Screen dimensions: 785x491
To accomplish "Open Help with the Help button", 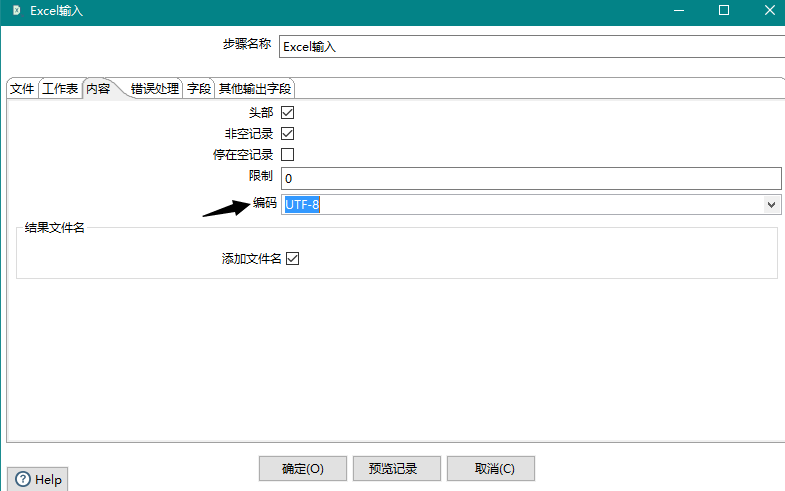I will click(x=38, y=479).
